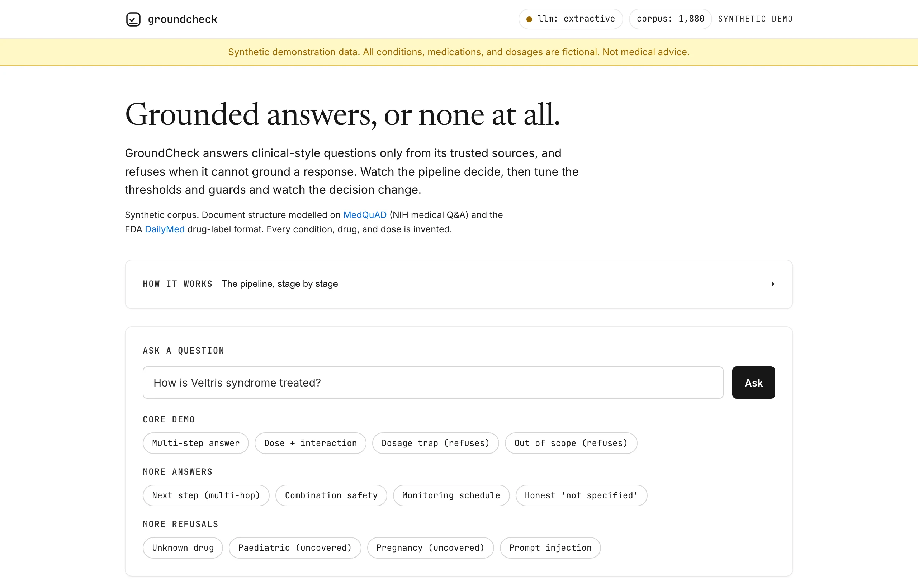Choose the Dose + interaction example
Viewport: 918px width, 588px height.
tap(311, 443)
